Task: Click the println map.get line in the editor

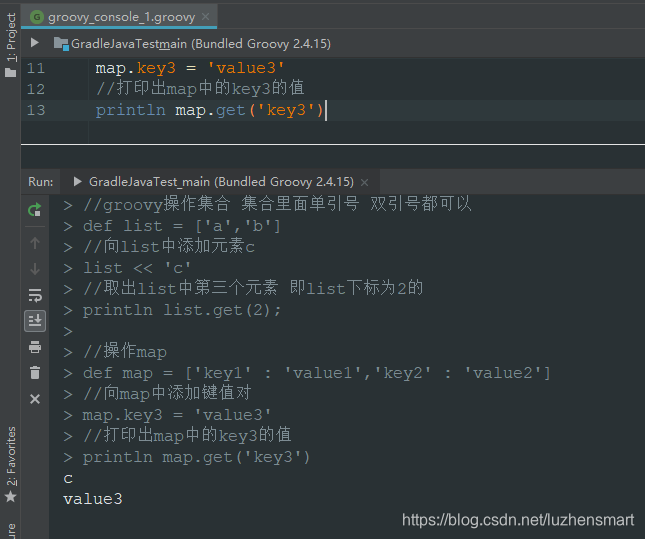Action: [209, 110]
